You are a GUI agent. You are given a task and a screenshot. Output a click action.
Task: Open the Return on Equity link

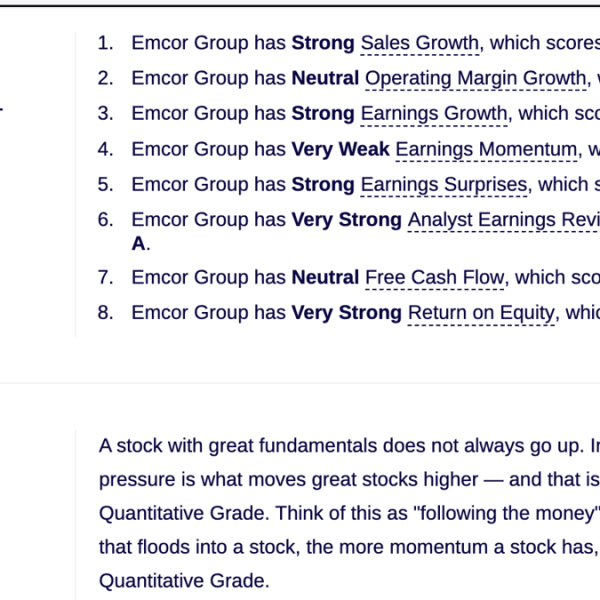[481, 313]
